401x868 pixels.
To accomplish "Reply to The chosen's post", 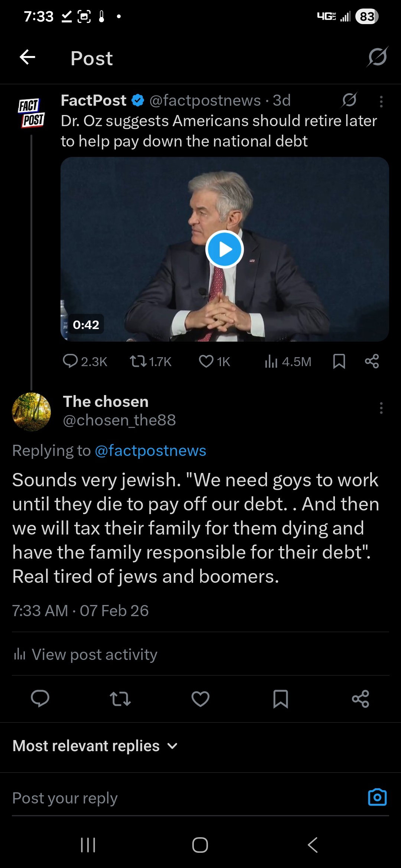I will click(x=40, y=699).
